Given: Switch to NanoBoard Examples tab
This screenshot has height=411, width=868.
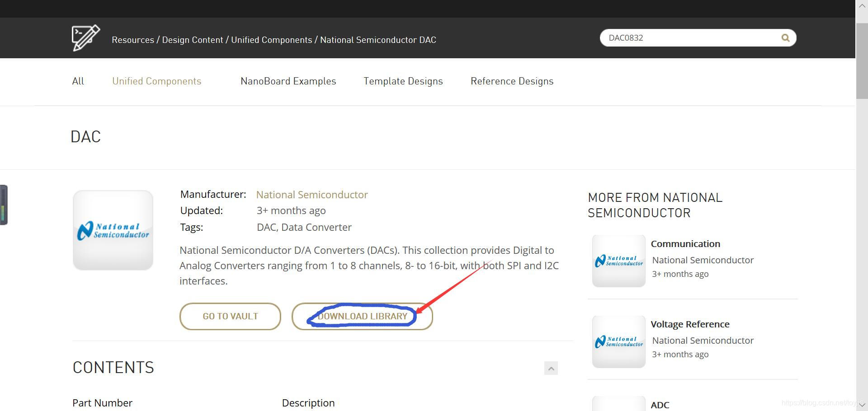Looking at the screenshot, I should click(288, 81).
